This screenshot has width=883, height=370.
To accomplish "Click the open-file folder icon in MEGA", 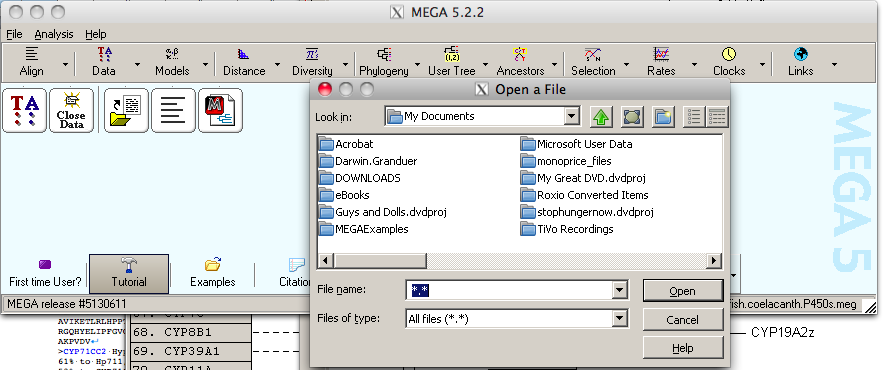I will [126, 110].
